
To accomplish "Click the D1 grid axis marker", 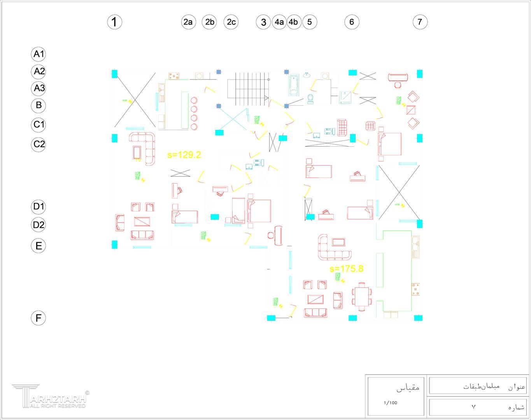I will click(x=39, y=206).
